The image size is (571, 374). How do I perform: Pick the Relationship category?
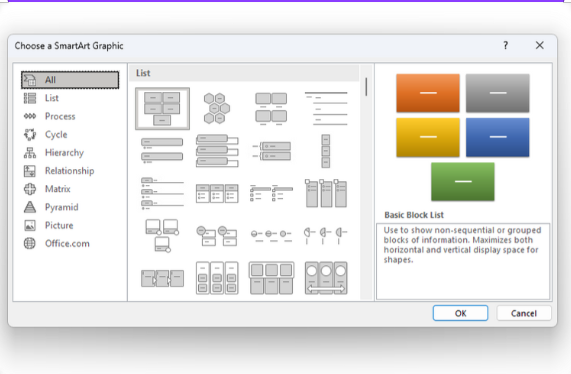tap(70, 171)
